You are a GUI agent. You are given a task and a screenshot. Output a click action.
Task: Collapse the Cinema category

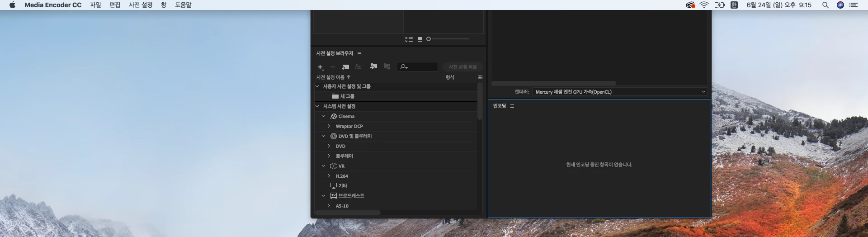[x=324, y=116]
